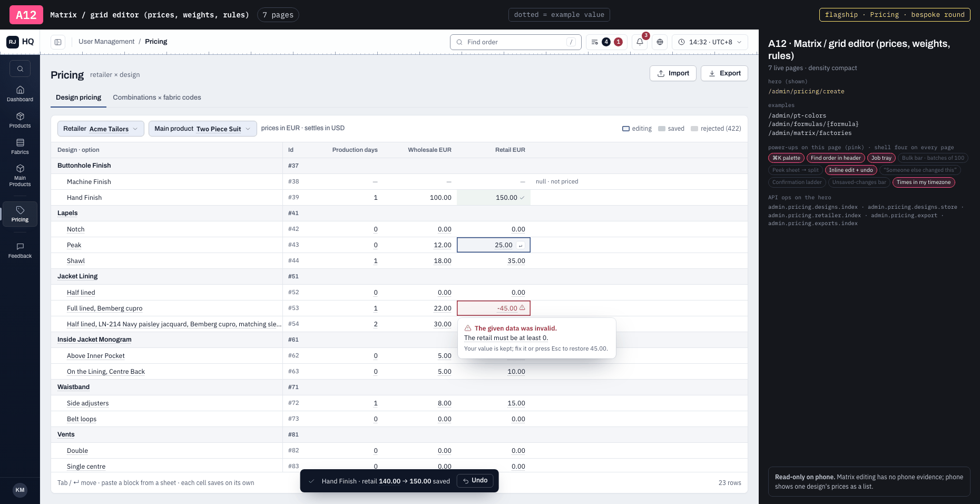Click Full lined, Bemberg cupro option
Viewport: 980px width, 504px height.
tap(104, 308)
